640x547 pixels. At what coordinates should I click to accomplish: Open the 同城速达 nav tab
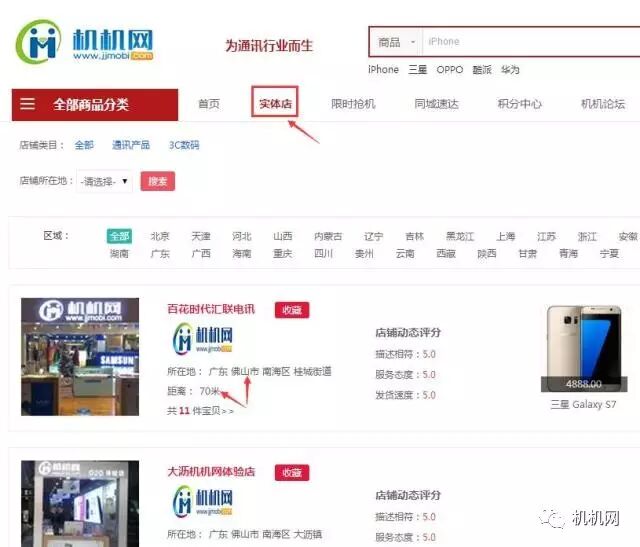click(436, 104)
